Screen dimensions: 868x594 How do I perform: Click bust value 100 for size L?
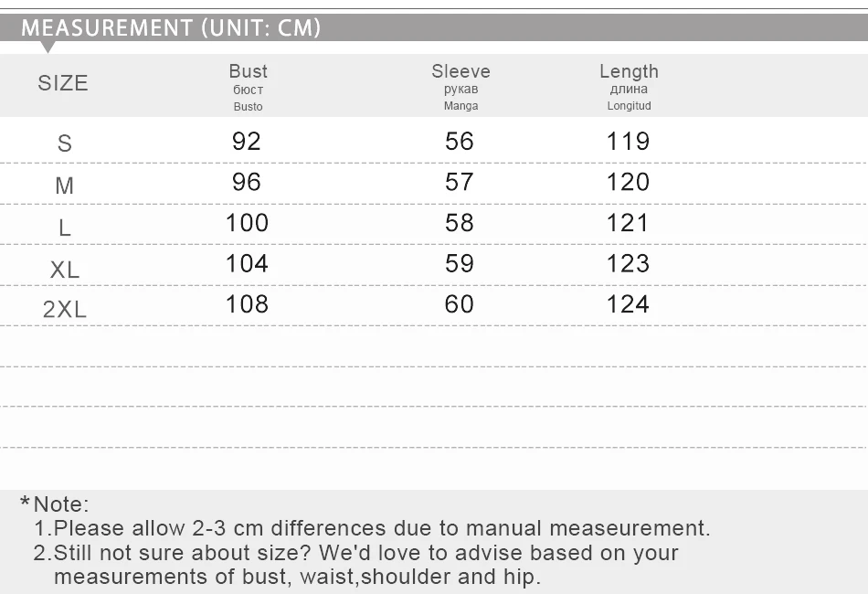click(247, 223)
